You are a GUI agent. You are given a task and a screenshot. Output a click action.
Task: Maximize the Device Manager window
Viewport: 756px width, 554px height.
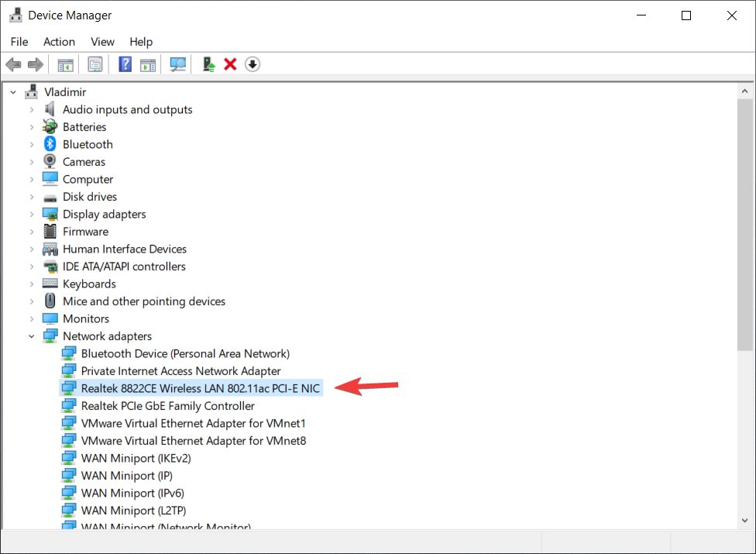686,15
